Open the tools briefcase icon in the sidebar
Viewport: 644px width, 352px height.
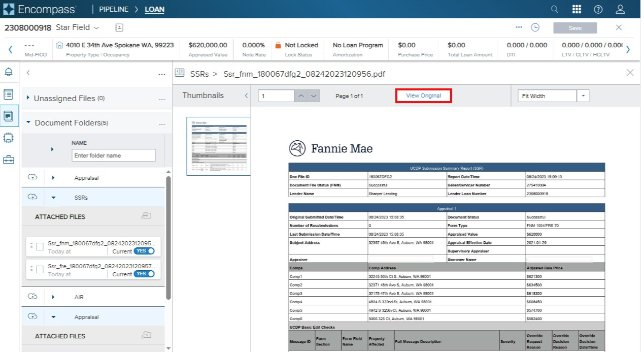point(9,159)
